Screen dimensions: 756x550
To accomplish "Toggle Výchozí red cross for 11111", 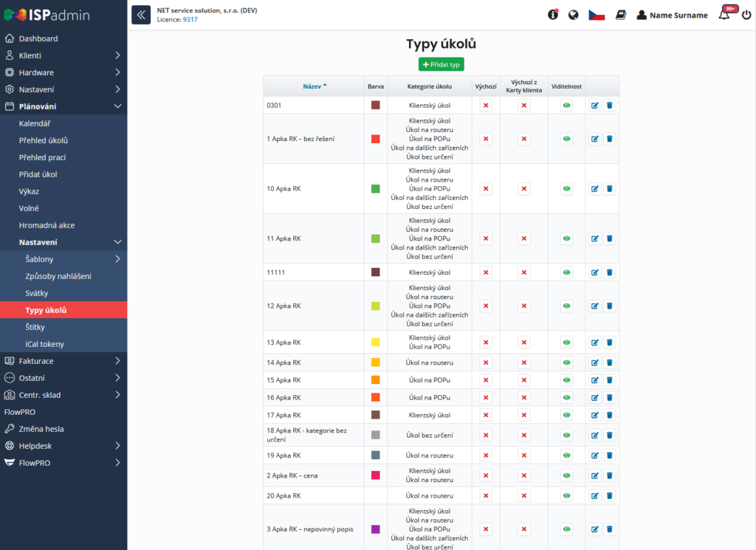I will coord(486,272).
